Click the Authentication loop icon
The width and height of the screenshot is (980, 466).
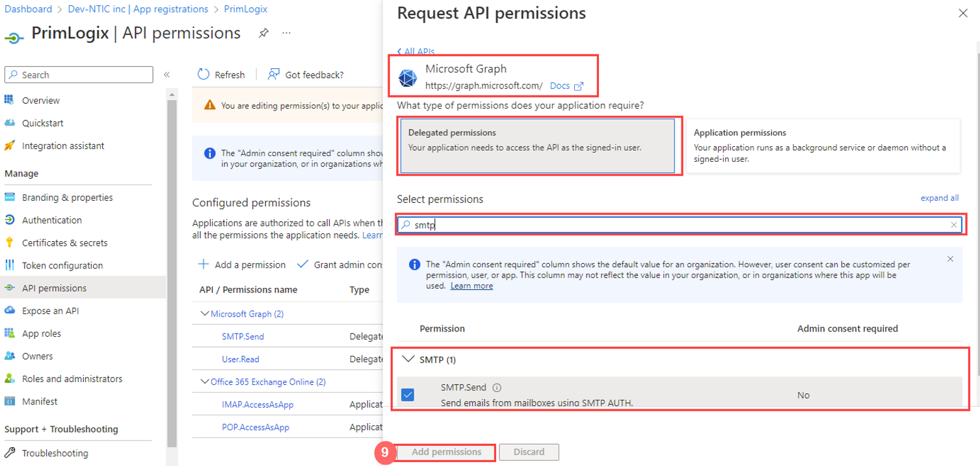10,220
